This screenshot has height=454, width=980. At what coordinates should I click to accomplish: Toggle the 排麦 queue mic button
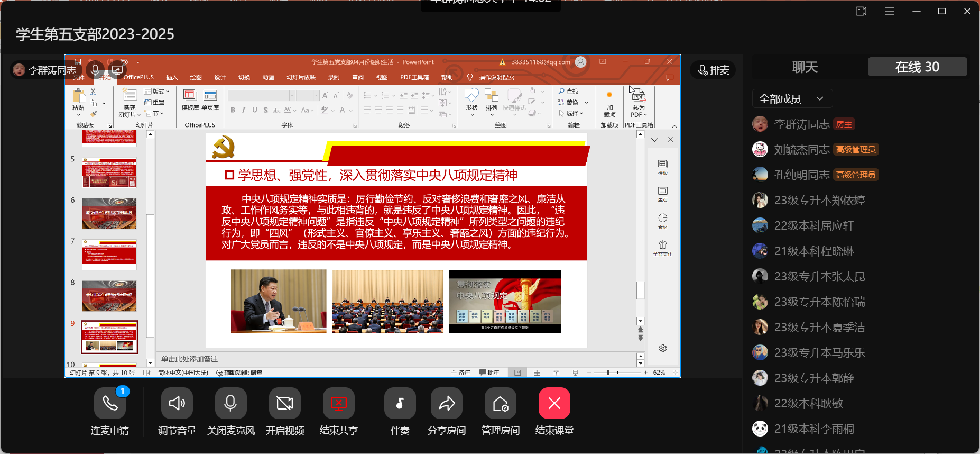coord(713,70)
